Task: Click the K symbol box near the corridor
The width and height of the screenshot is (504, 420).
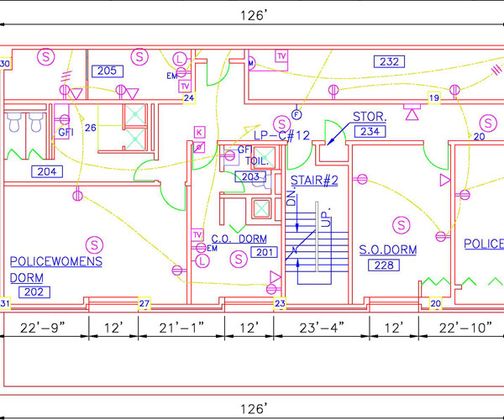Action: (x=199, y=133)
